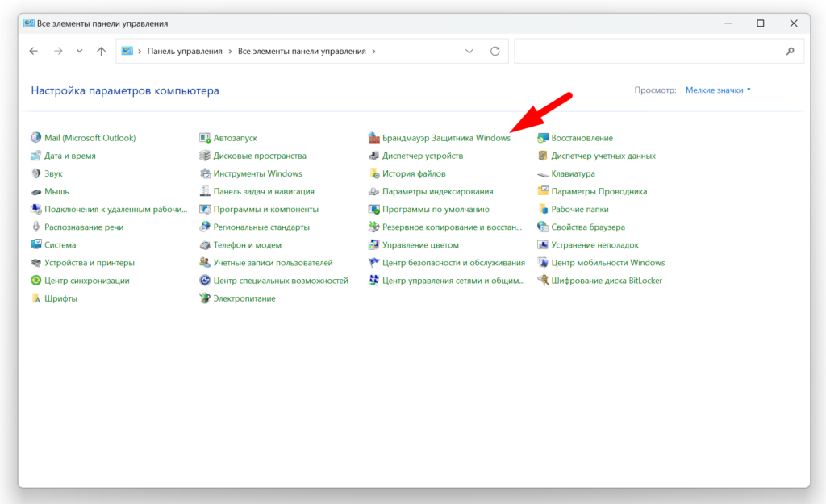Open the Региональные стандарты globe icon
This screenshot has height=504, width=826.
(x=205, y=227)
